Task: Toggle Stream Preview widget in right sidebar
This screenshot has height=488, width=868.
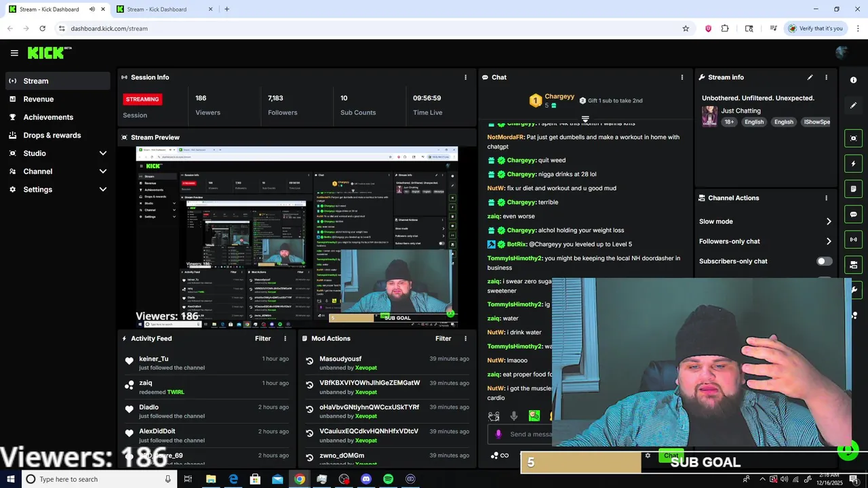Action: coord(853,138)
